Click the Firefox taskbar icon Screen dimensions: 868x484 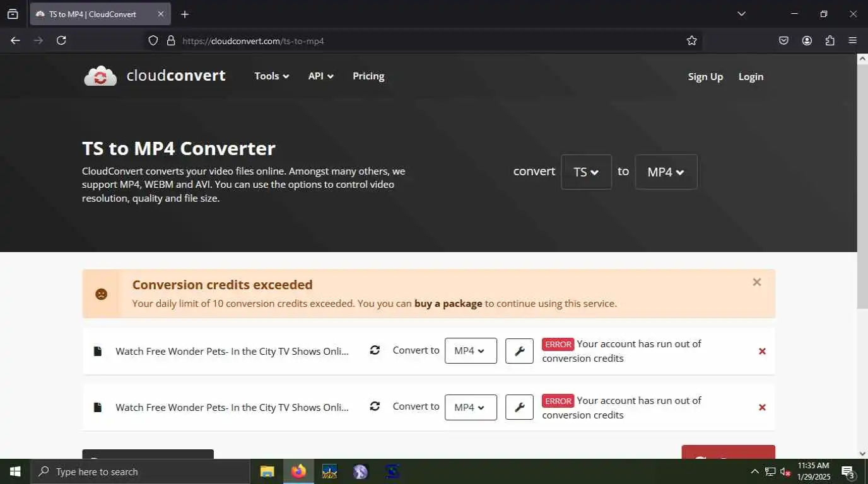(298, 471)
